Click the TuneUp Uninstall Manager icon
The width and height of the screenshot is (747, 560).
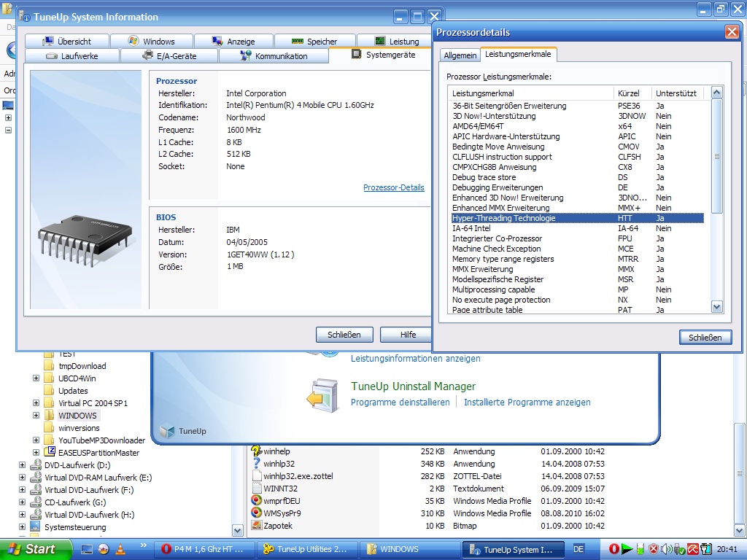click(x=322, y=396)
